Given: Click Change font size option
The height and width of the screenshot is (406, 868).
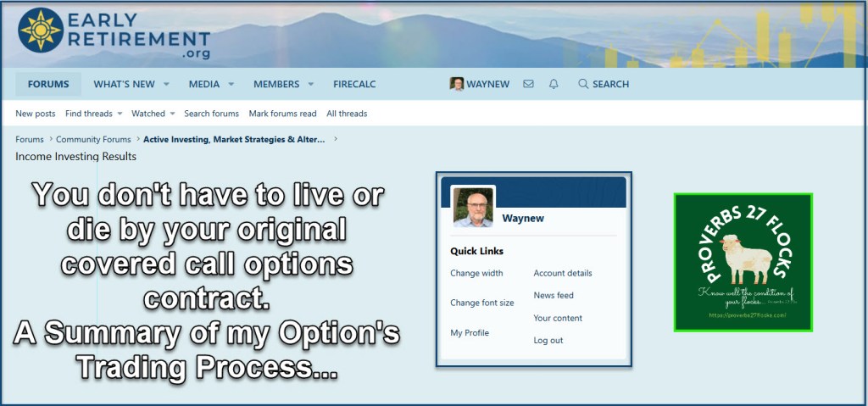Looking at the screenshot, I should (x=481, y=303).
